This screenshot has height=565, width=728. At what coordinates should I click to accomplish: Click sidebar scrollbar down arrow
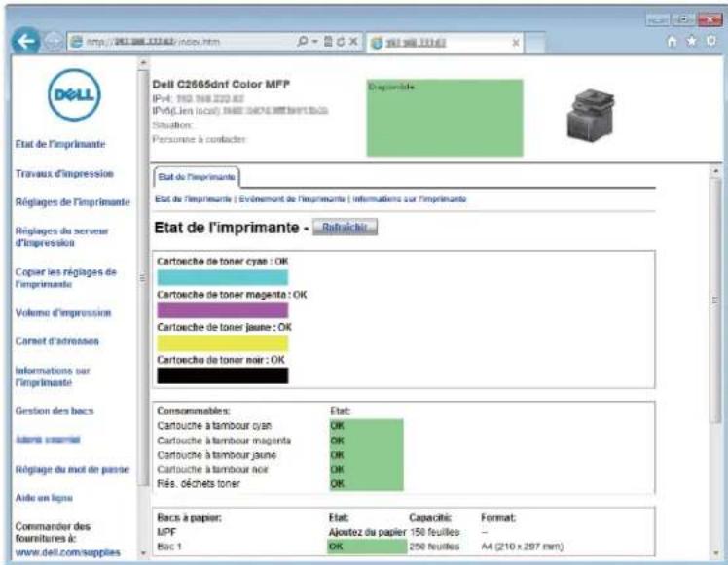click(x=143, y=553)
